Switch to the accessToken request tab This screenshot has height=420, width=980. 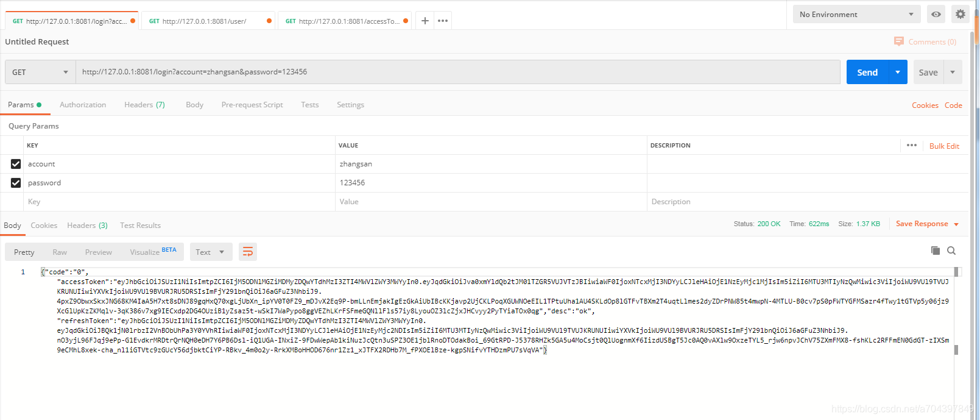pyautogui.click(x=345, y=21)
